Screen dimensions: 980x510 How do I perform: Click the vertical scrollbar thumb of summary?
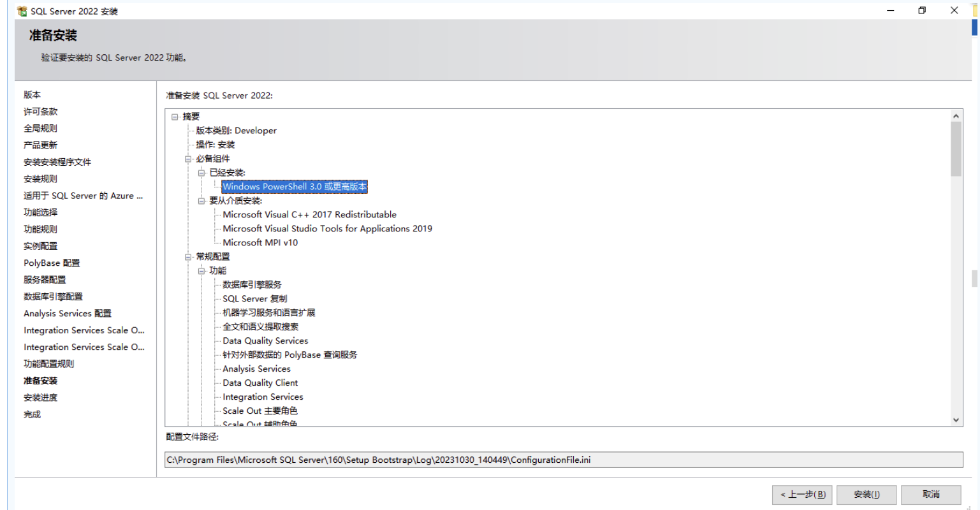coord(956,149)
